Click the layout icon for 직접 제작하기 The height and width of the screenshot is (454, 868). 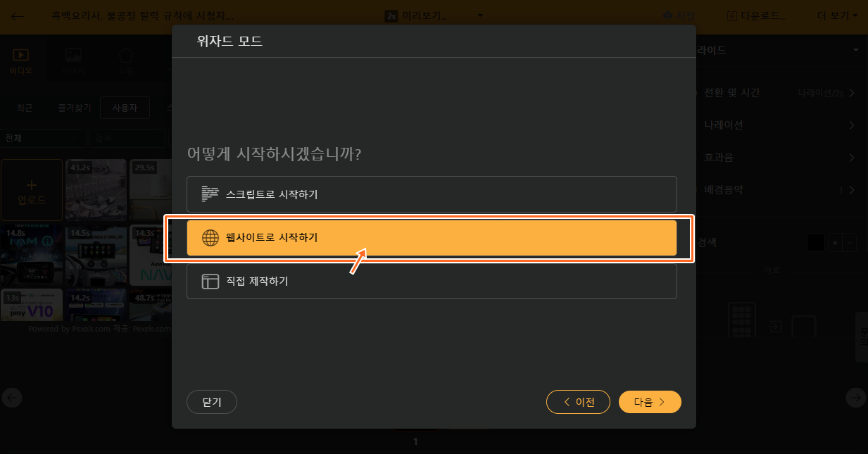pos(210,282)
